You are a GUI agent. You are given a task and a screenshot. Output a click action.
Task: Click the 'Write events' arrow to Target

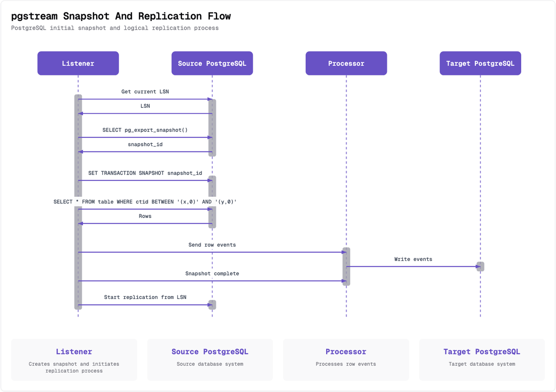(x=413, y=266)
